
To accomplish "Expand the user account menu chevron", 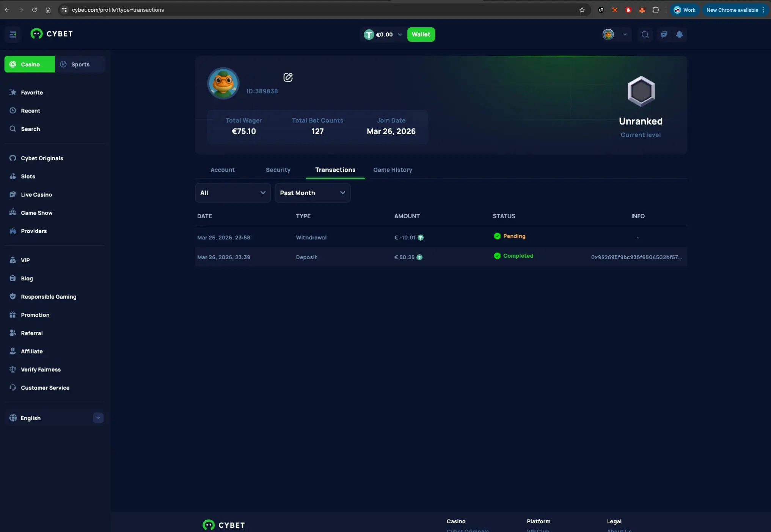I will coord(625,34).
